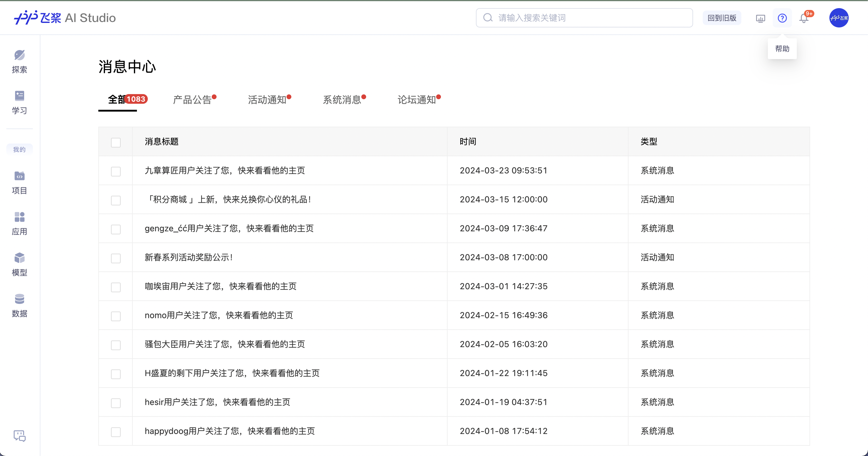Click the monitor dashboard icon in header

point(761,18)
